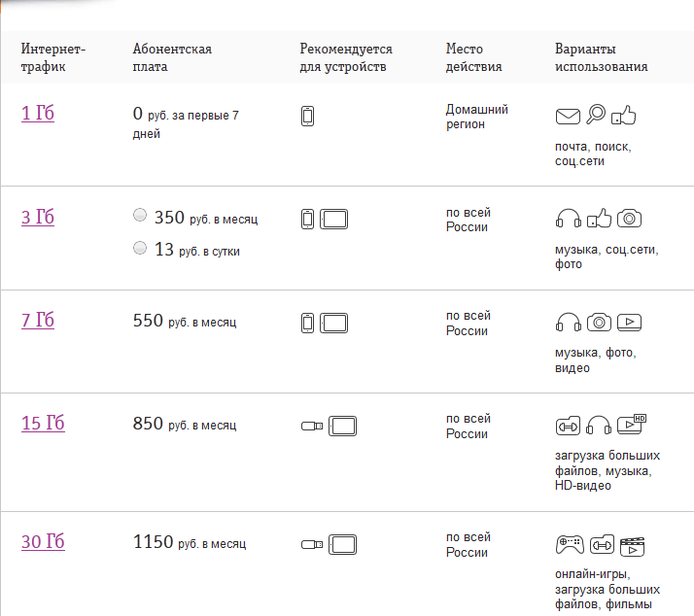Open the 1 Гб tariff link
This screenshot has height=616, width=694.
[x=38, y=114]
